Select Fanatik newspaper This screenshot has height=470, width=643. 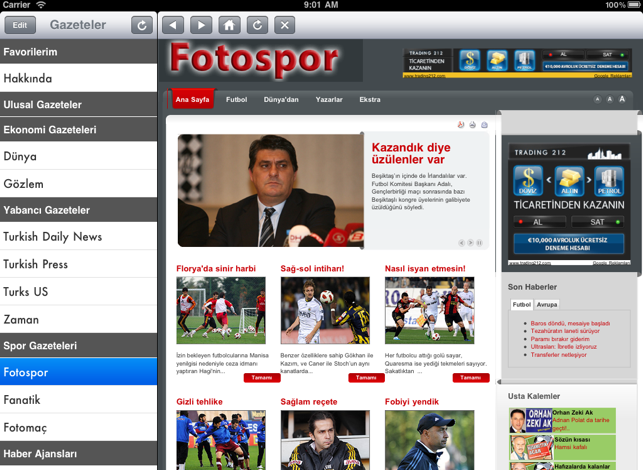click(78, 399)
